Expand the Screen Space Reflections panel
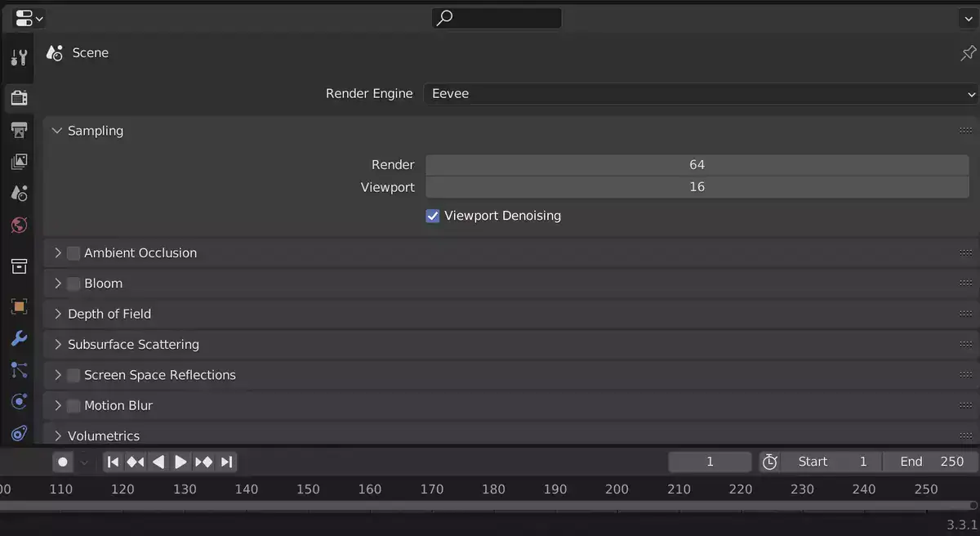Image resolution: width=980 pixels, height=536 pixels. 58,375
